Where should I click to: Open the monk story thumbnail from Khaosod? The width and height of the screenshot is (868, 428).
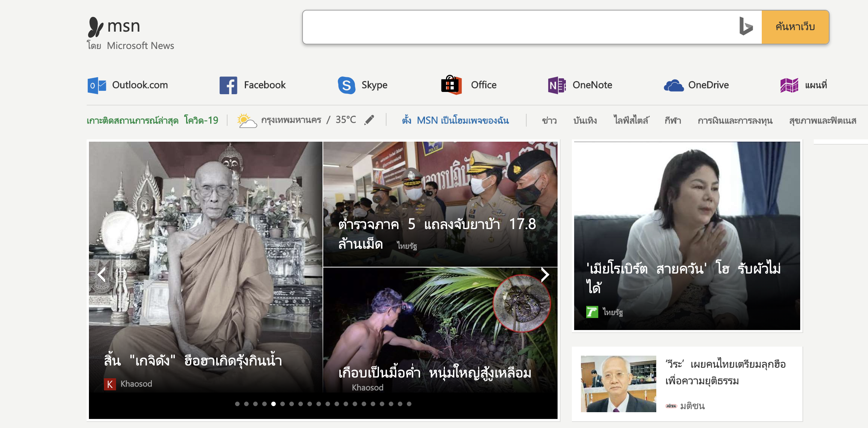pyautogui.click(x=206, y=264)
